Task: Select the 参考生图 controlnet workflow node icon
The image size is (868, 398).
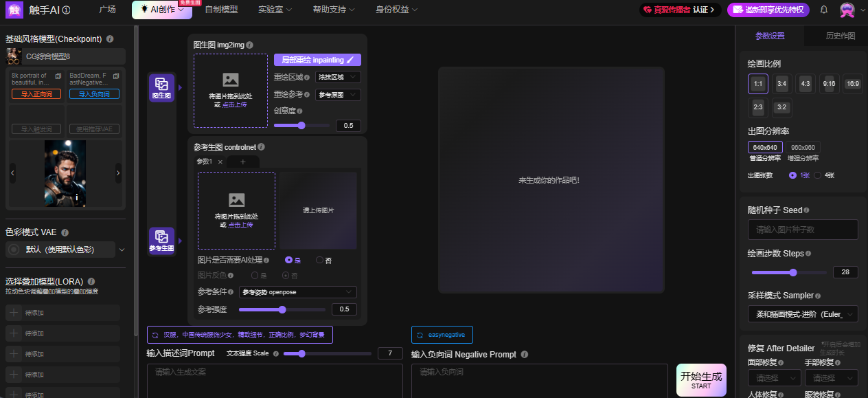Action: [x=161, y=241]
